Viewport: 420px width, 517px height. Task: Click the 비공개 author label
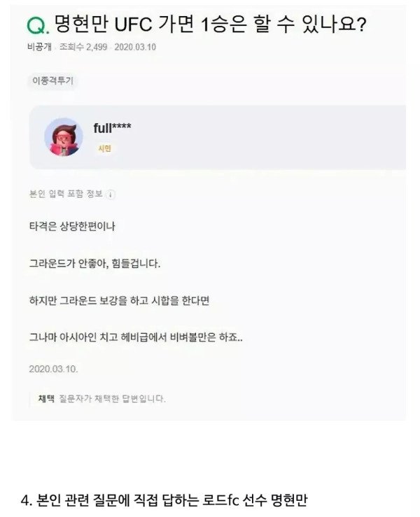40,47
